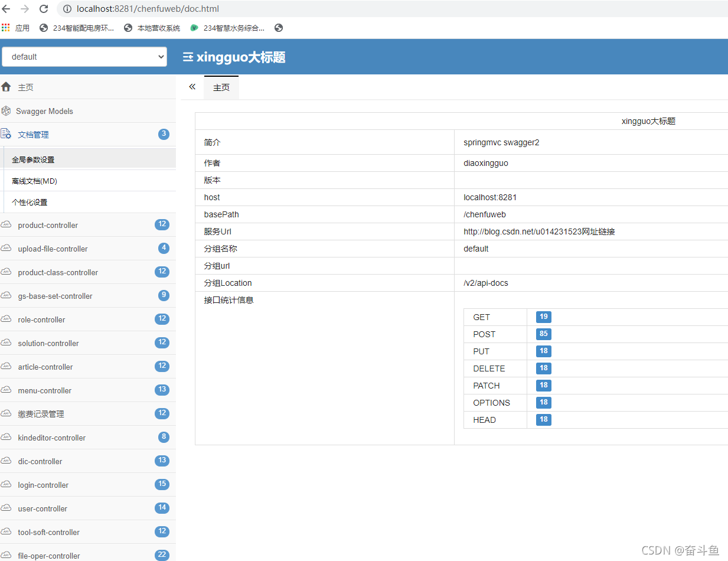Image resolution: width=728 pixels, height=561 pixels.
Task: Click the browser address bar
Action: tap(148, 8)
